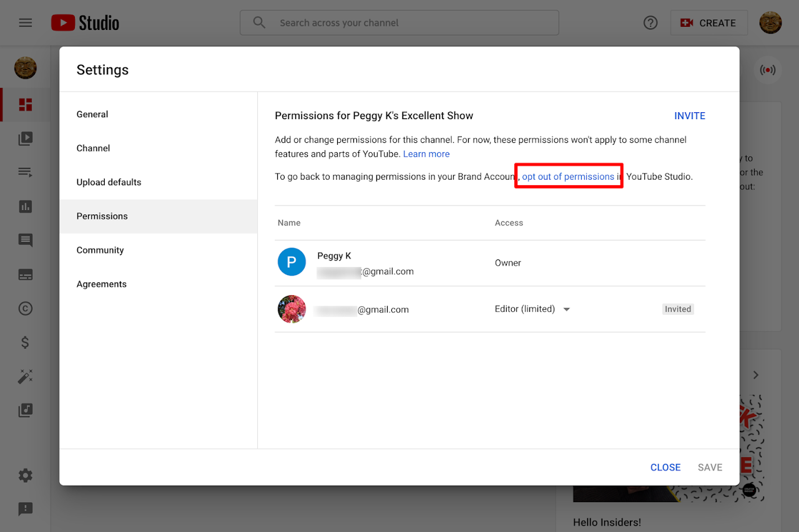Click the Learn more link
This screenshot has width=799, height=532.
[426, 154]
